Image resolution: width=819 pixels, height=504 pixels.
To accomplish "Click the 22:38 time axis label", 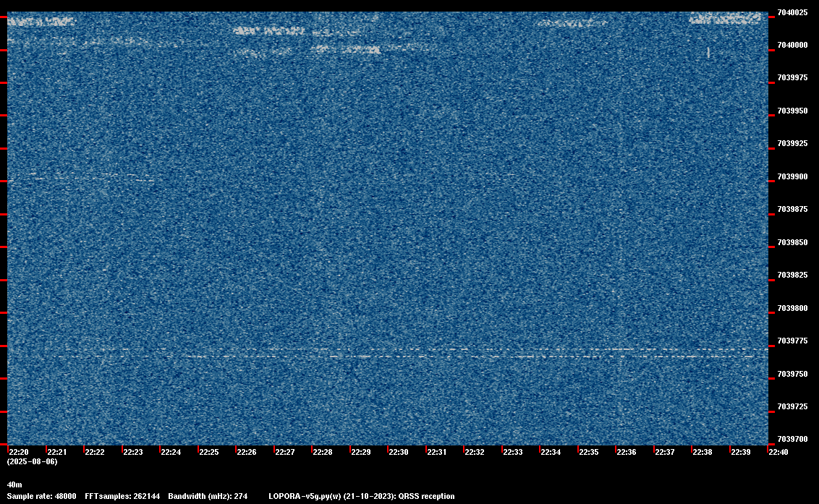I will click(x=702, y=452).
